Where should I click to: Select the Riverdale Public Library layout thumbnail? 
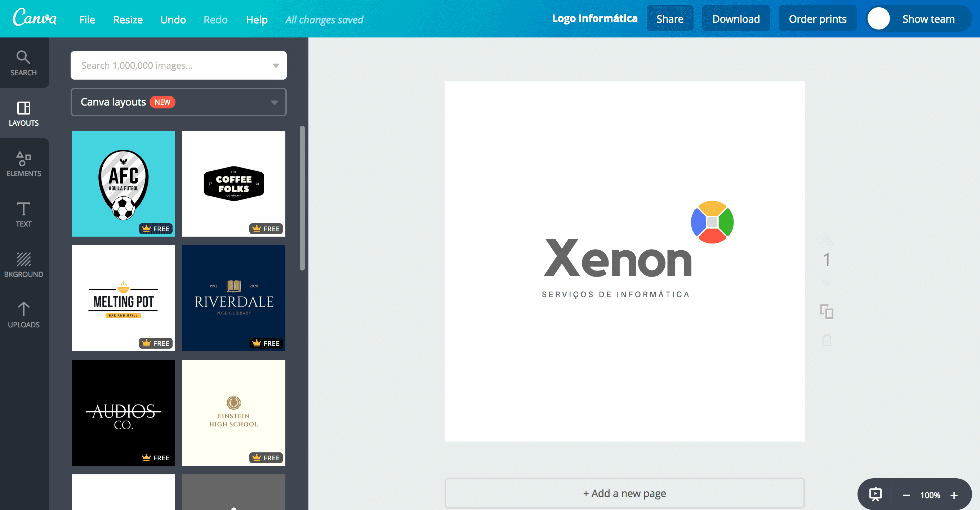pyautogui.click(x=233, y=298)
